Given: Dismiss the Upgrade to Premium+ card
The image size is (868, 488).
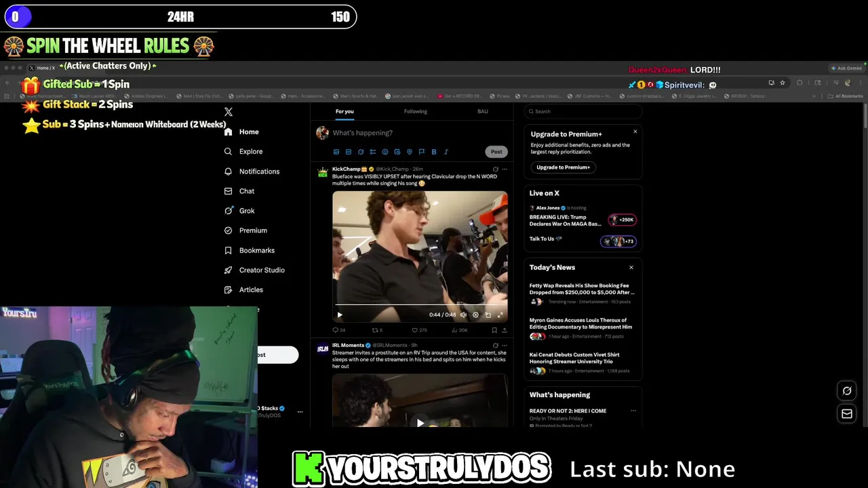Looking at the screenshot, I should (635, 131).
